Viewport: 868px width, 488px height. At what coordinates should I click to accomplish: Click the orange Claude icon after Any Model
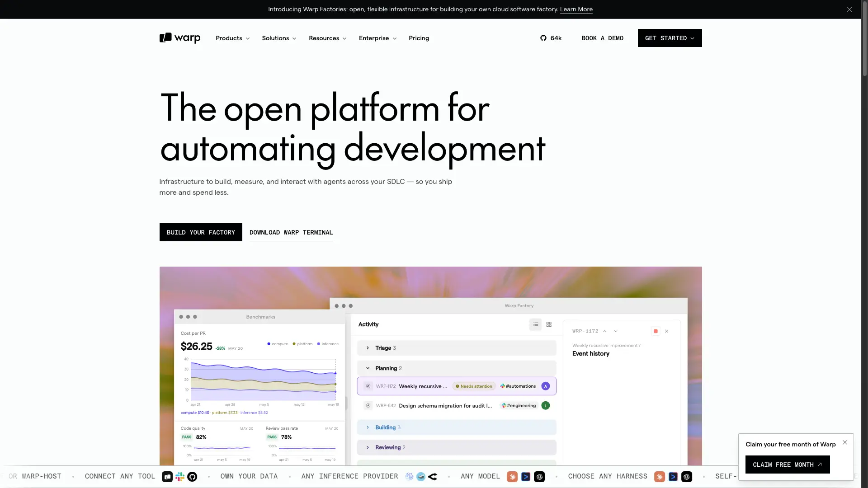(512, 477)
